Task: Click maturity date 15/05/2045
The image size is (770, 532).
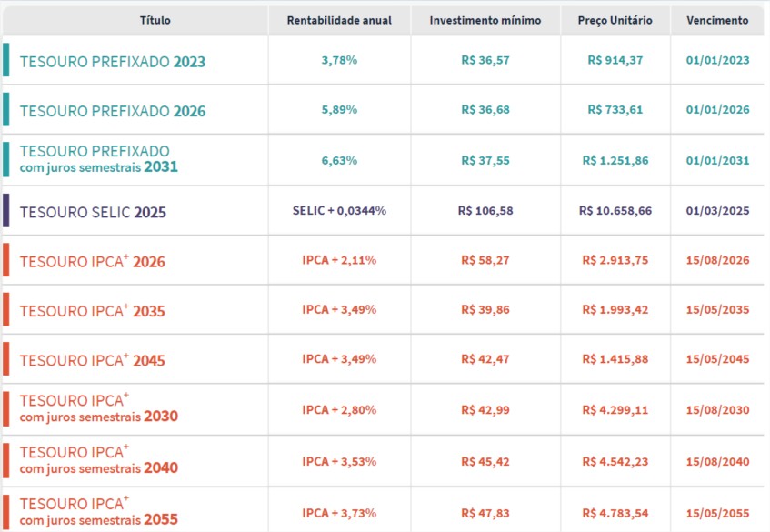Action: (717, 359)
